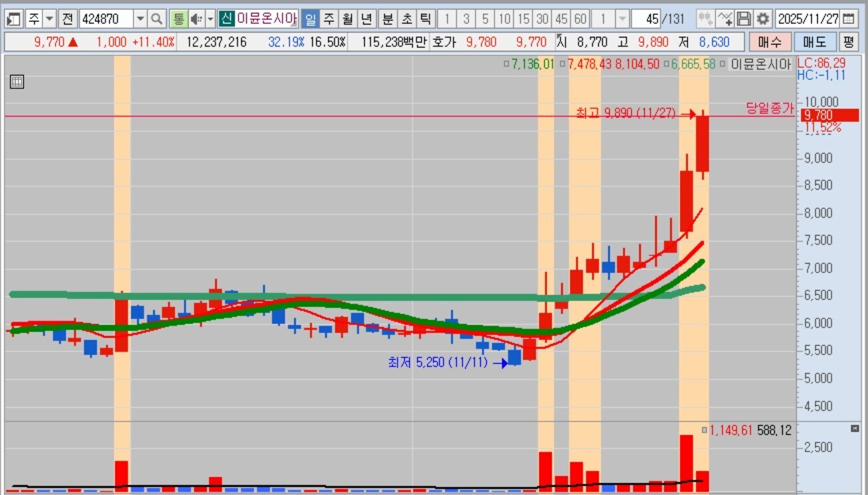Click the LC:86.29 indicator text
The height and width of the screenshot is (495, 868).
(821, 63)
